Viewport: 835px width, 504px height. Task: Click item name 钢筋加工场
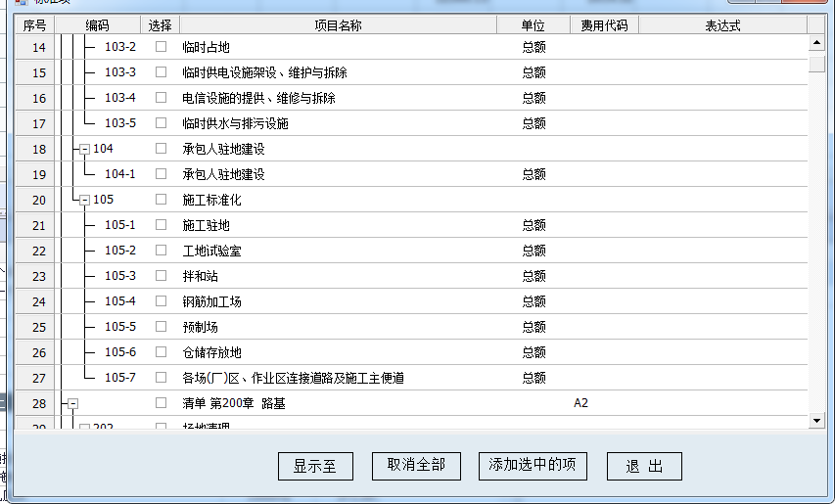pos(212,301)
